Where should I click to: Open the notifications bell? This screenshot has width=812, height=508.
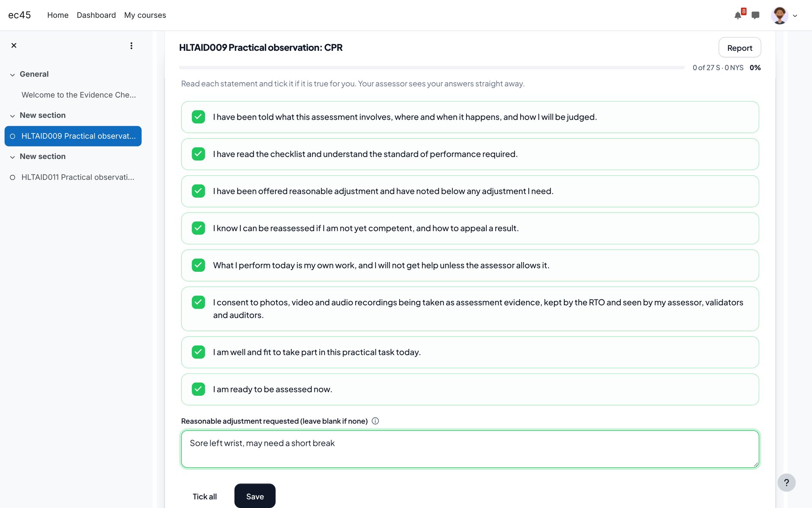coord(738,16)
